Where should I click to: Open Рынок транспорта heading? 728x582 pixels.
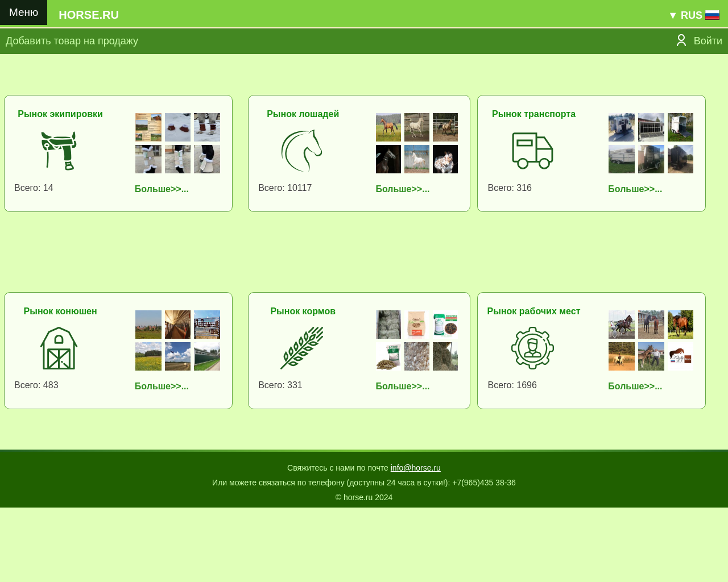click(533, 114)
